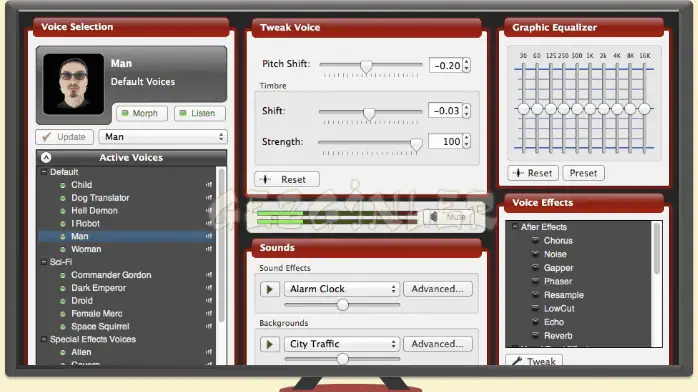The height and width of the screenshot is (392, 698).
Task: Open Advanced options for Sound Effects
Action: point(438,289)
